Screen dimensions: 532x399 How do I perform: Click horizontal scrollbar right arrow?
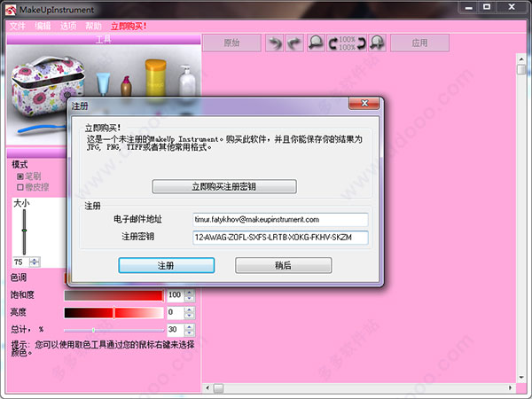[511, 387]
